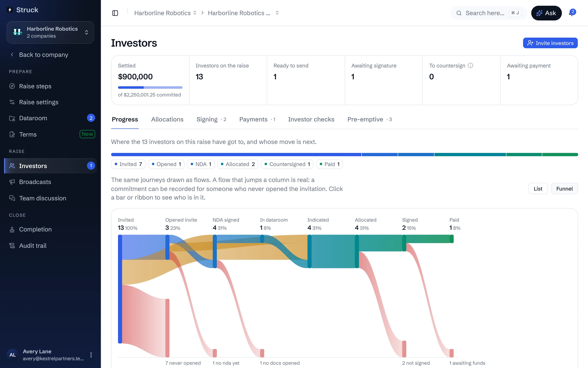
Task: Open the Dataroom sidebar item
Action: (50, 118)
